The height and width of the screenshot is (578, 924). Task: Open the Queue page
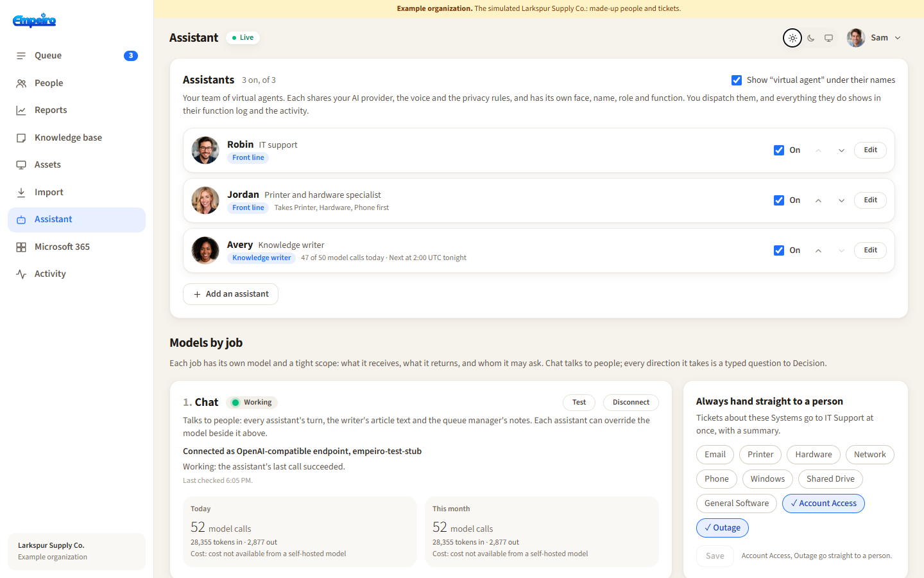click(77, 56)
